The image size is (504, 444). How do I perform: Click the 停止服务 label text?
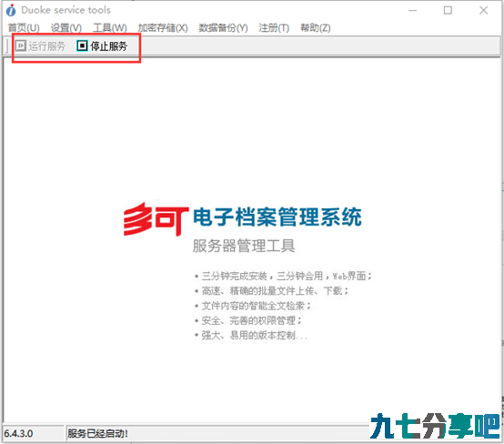coord(108,46)
